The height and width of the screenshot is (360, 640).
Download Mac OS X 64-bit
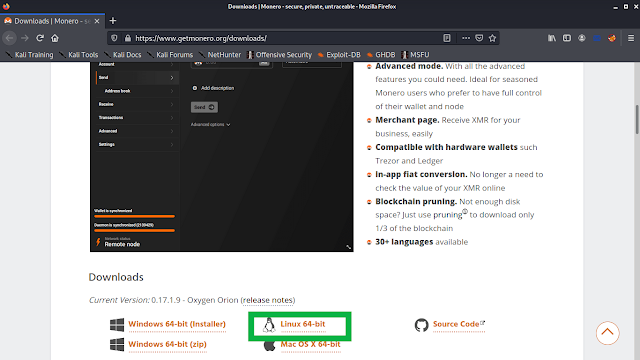click(310, 344)
